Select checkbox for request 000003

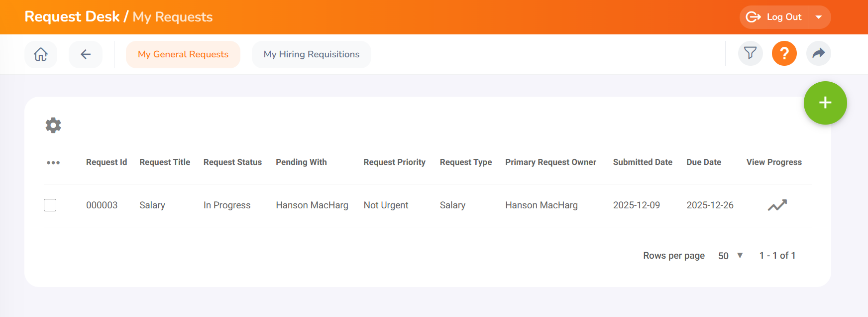pos(50,205)
